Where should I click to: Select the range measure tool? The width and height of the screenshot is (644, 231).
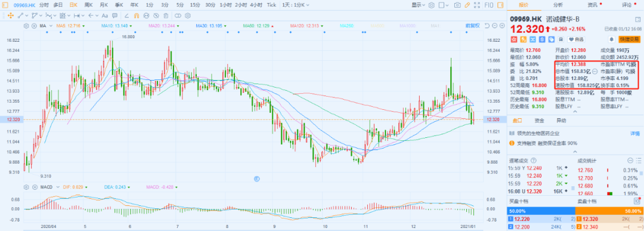click(x=63, y=16)
